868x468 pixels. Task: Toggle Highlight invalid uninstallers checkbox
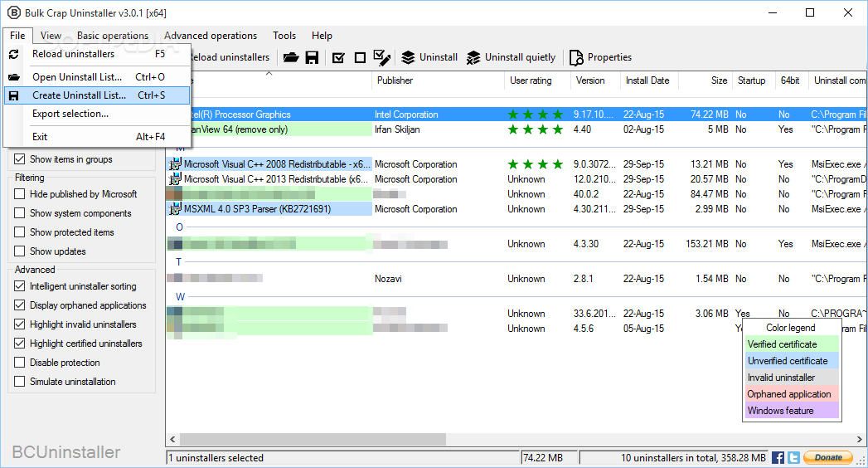(19, 324)
